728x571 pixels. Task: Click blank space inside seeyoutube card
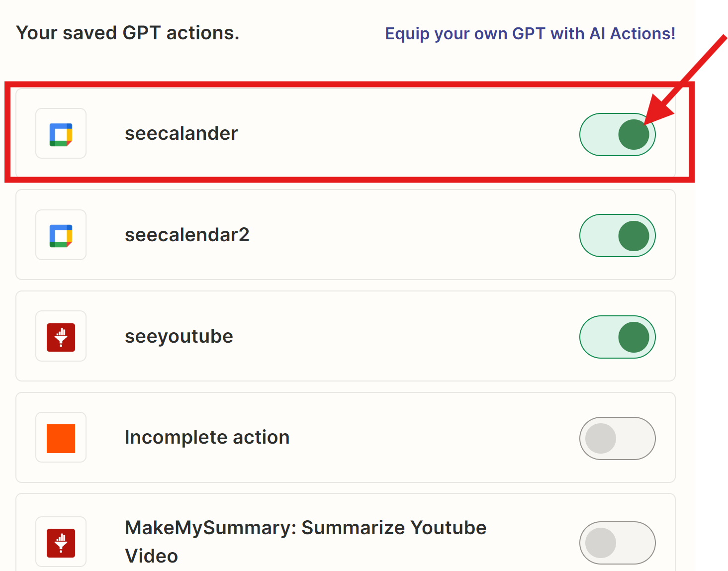pyautogui.click(x=398, y=337)
